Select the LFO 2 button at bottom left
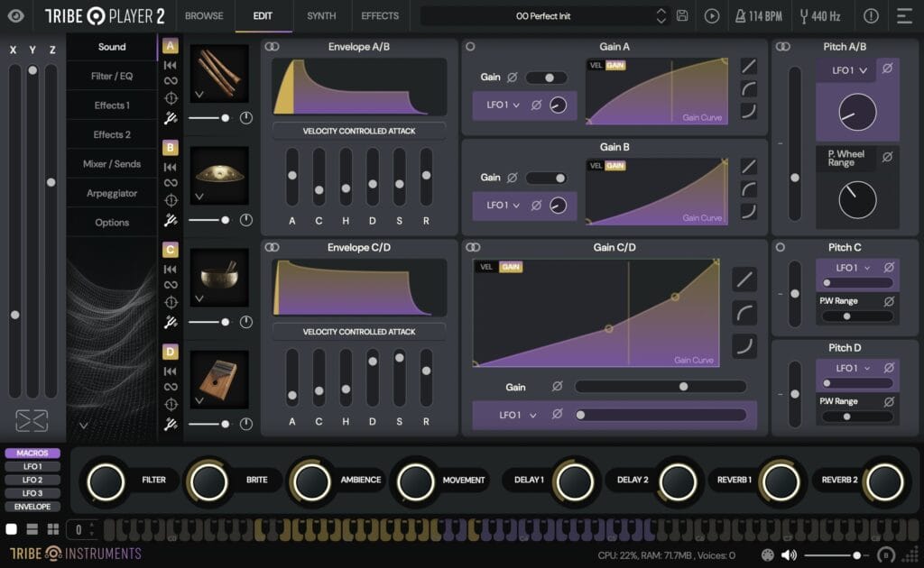 pyautogui.click(x=32, y=480)
